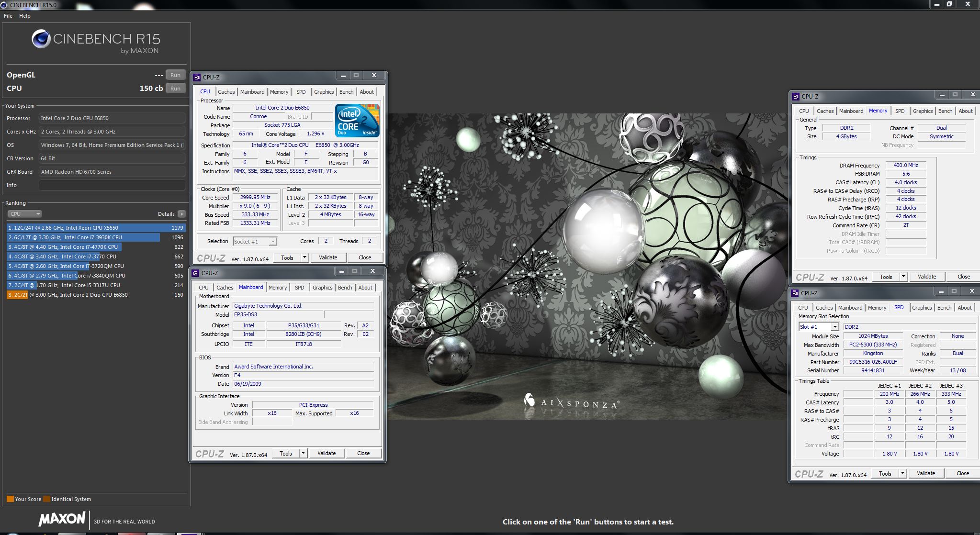
Task: Click Validate in the CPU window
Action: (328, 257)
